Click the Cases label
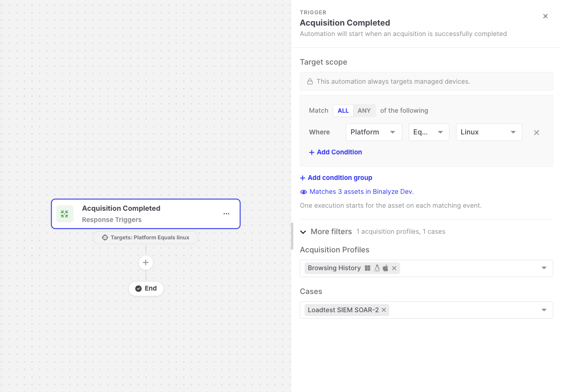 [311, 291]
